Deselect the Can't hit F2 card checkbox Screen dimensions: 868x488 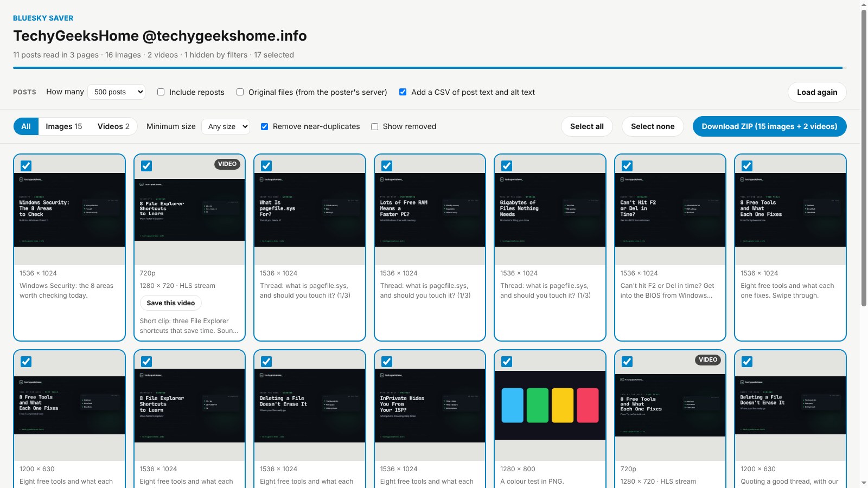pos(627,166)
